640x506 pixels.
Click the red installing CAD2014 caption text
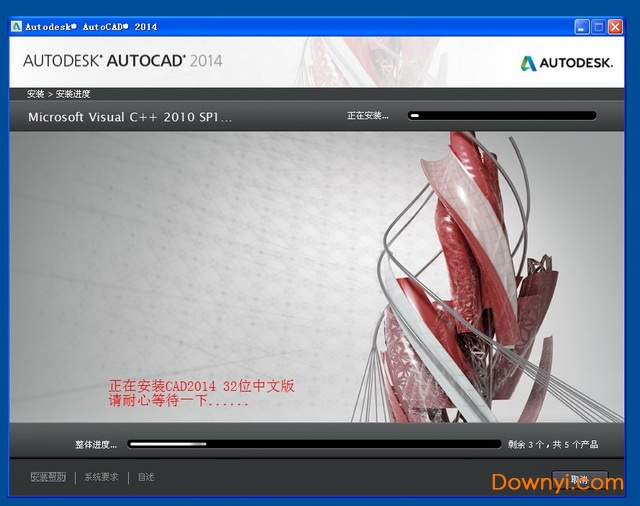tap(200, 393)
